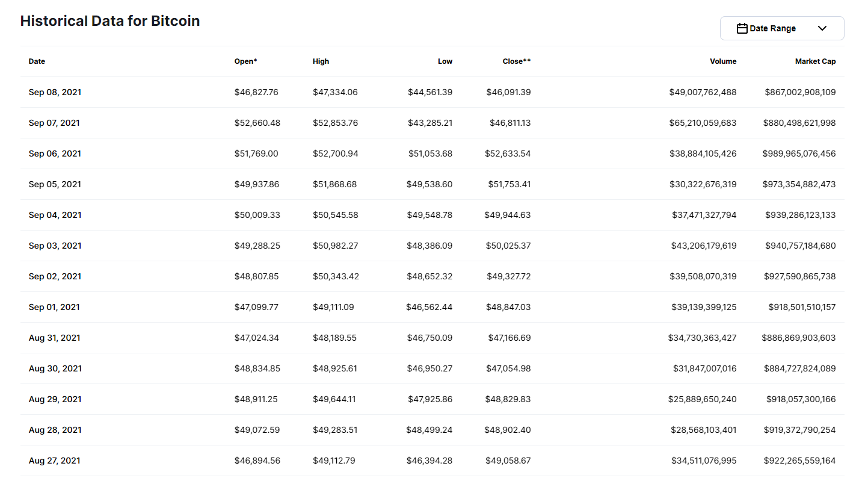Select the Sep 05, 2021 date cell
The height and width of the screenshot is (481, 868).
[55, 184]
